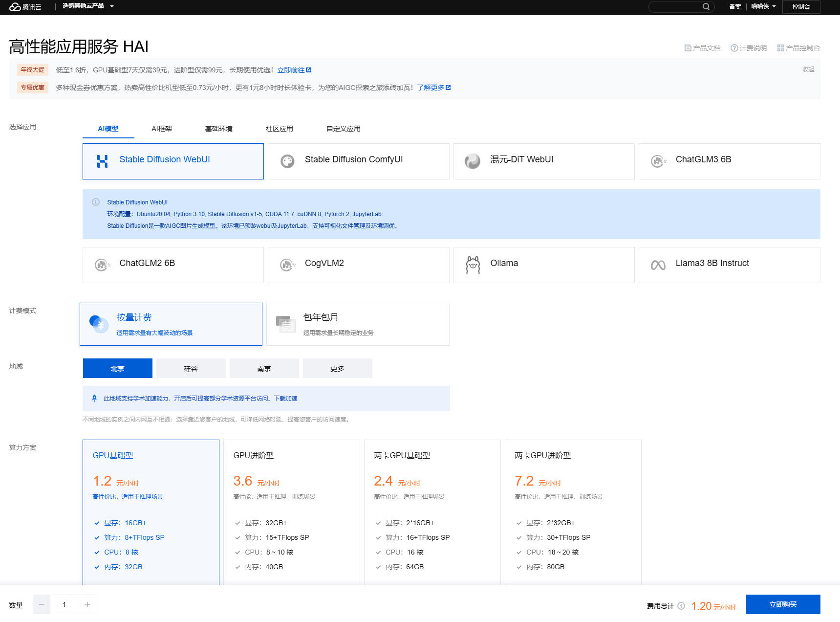Switch to 社区应用 tab
The height and width of the screenshot is (622, 840).
(279, 129)
